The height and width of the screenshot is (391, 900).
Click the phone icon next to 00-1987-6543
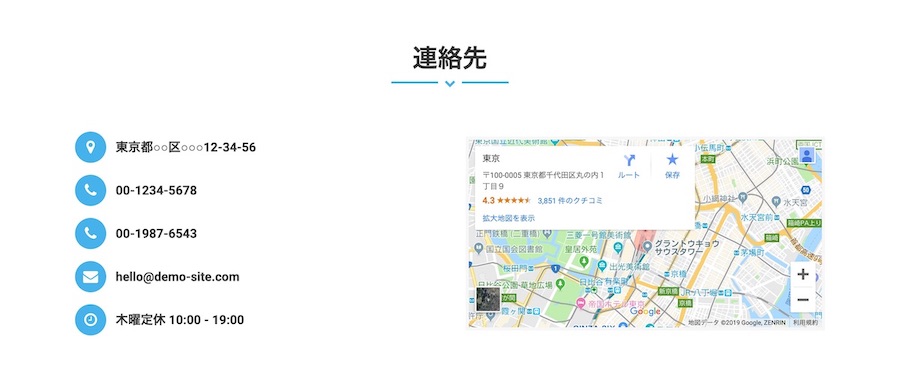(90, 233)
